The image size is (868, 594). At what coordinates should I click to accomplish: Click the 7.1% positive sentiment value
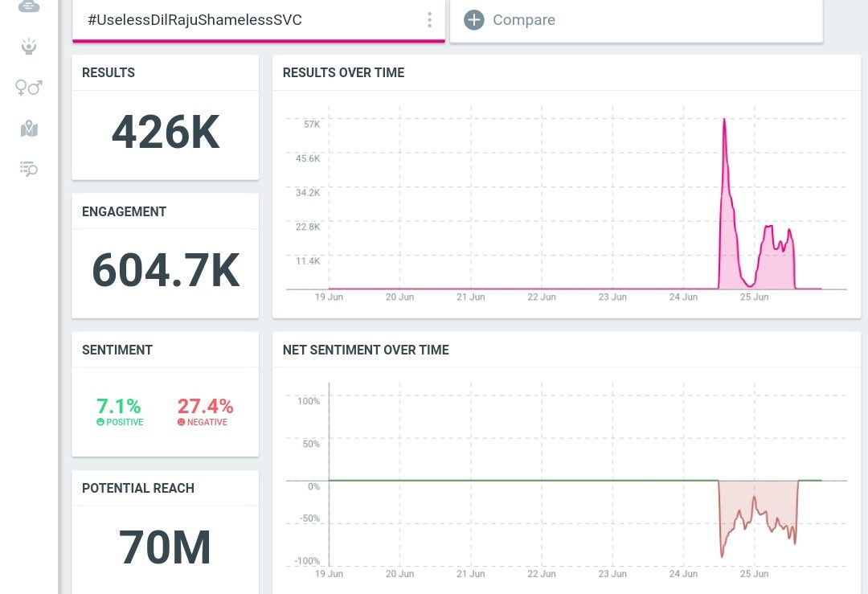point(118,407)
